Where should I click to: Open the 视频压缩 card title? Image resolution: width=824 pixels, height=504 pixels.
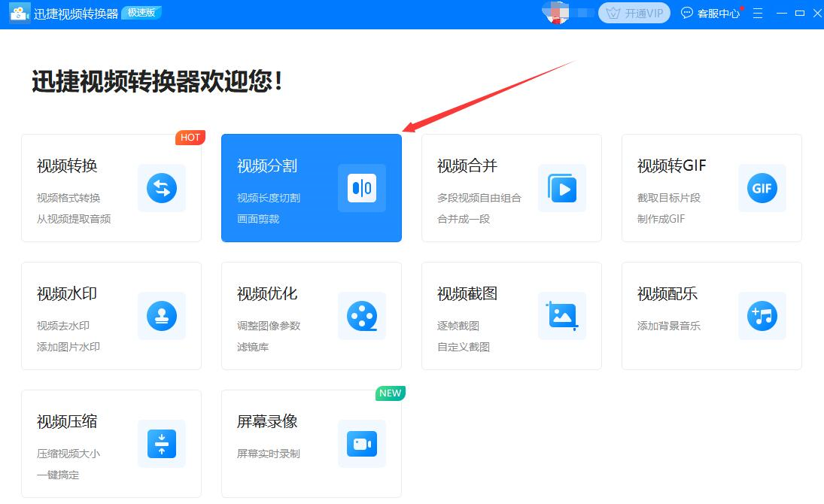click(x=67, y=421)
